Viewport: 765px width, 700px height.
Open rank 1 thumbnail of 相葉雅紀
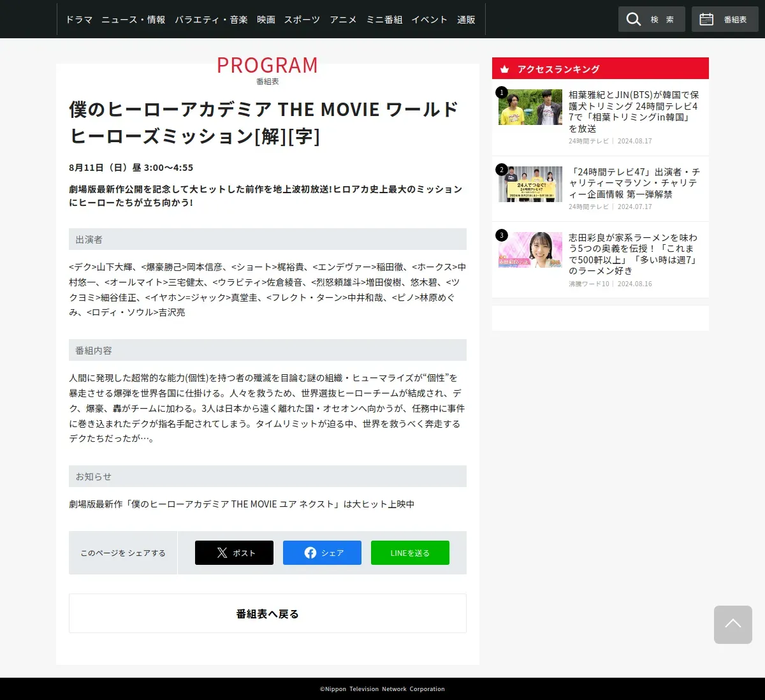[x=530, y=107]
